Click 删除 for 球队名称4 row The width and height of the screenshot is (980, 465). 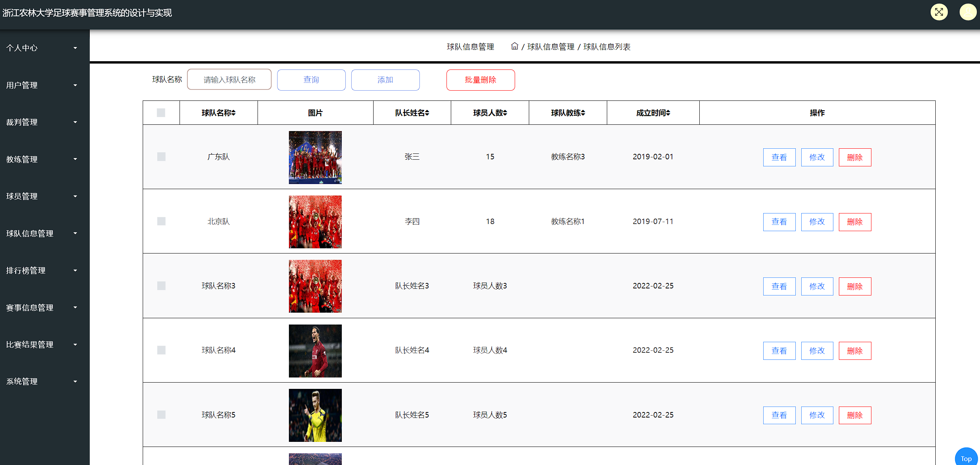coord(855,351)
